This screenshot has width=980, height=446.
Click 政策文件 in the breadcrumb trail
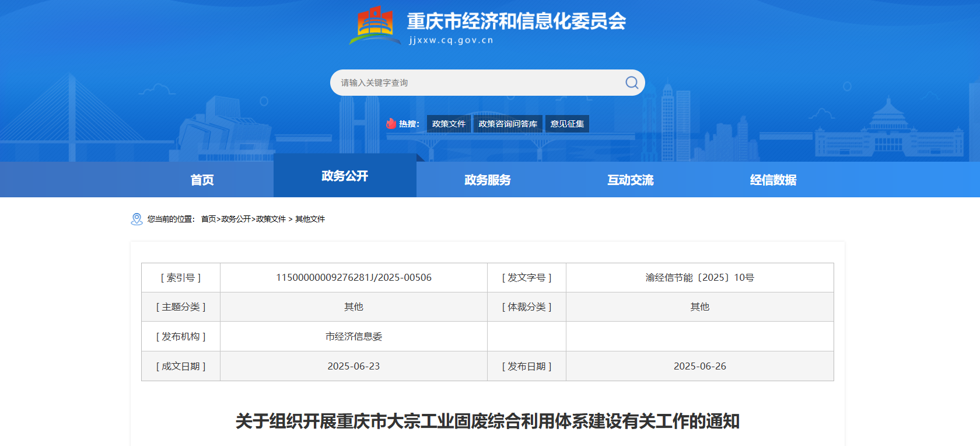pyautogui.click(x=271, y=219)
